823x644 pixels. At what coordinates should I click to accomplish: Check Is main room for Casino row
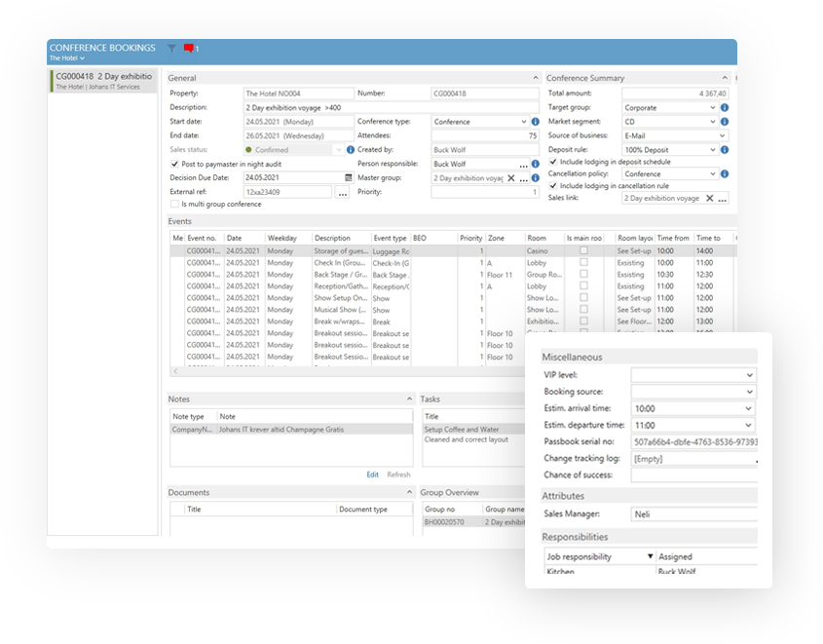[583, 251]
